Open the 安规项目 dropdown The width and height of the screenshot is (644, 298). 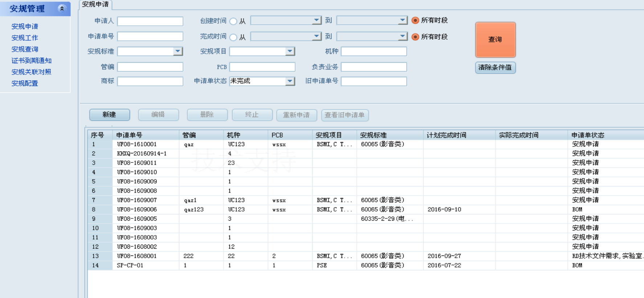coord(290,51)
